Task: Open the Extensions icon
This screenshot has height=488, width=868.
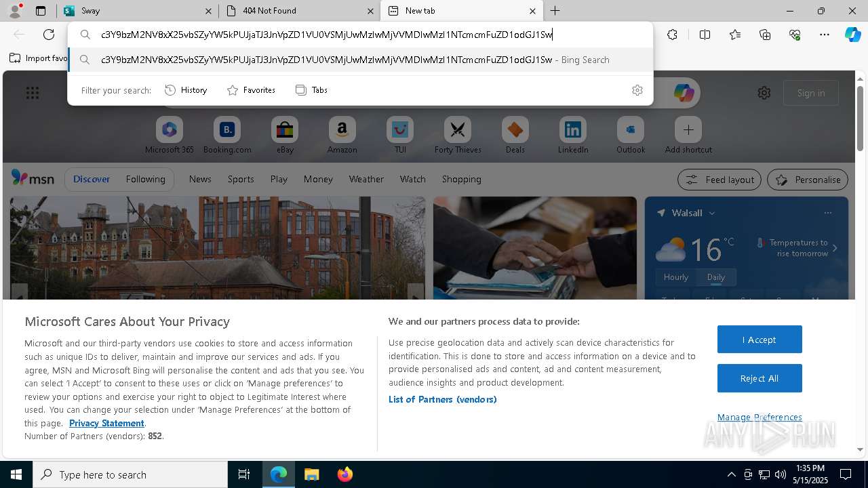Action: [672, 35]
